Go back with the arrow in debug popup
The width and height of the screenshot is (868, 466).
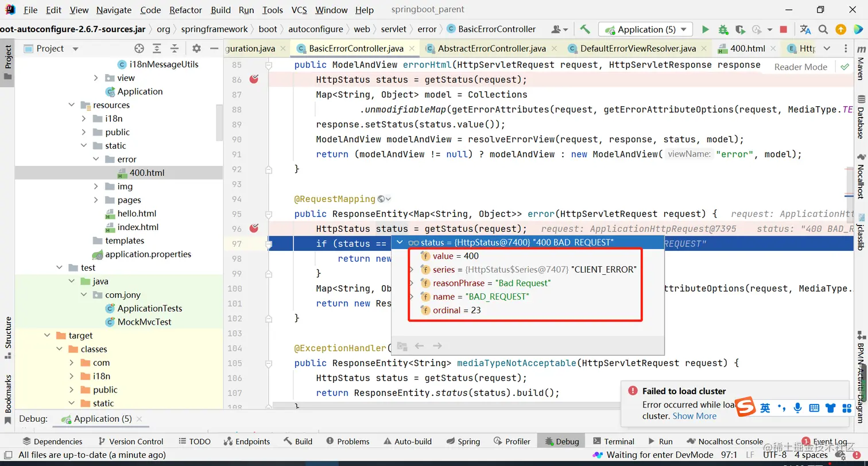[x=419, y=345]
